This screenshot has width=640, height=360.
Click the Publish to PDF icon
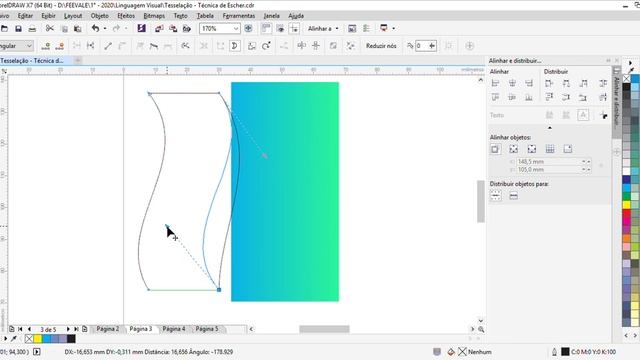coord(187,29)
